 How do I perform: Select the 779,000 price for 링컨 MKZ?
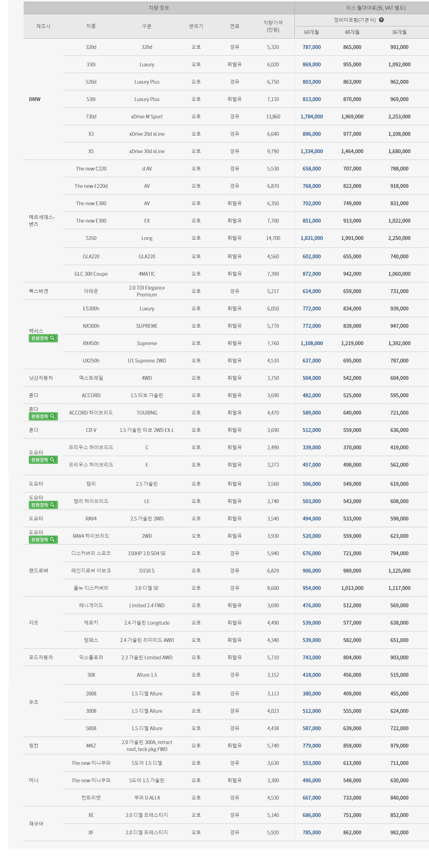point(311,746)
